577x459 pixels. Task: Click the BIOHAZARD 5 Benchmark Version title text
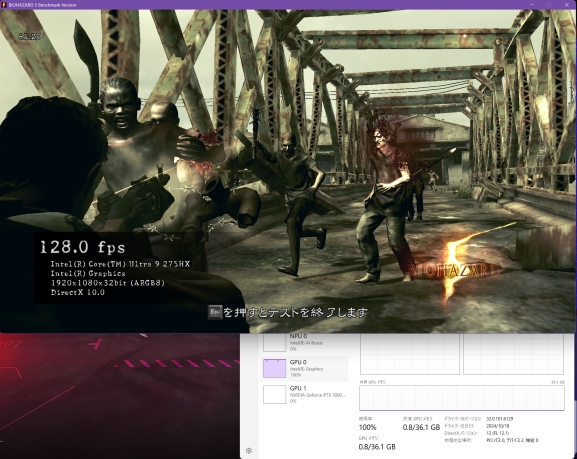pos(42,5)
